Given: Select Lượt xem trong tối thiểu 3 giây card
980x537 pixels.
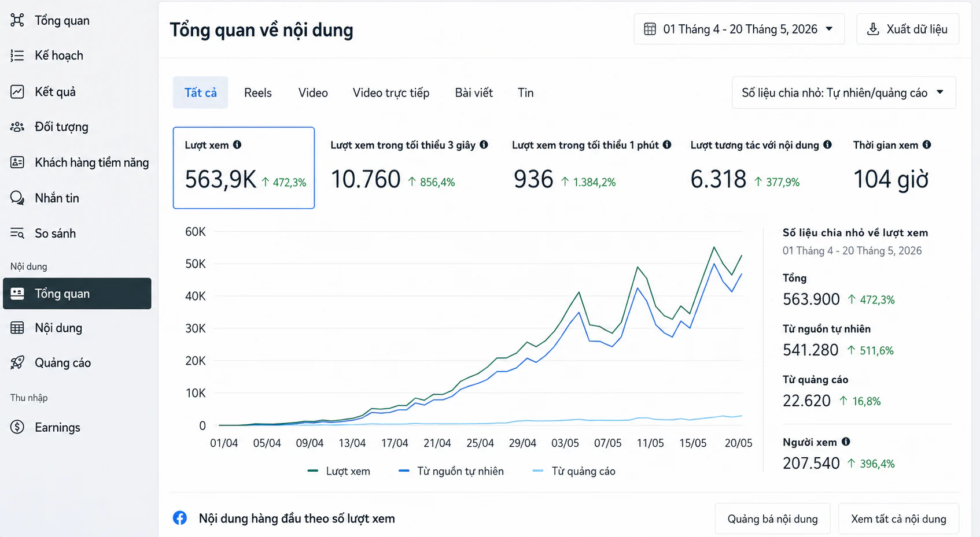Looking at the screenshot, I should (x=409, y=168).
